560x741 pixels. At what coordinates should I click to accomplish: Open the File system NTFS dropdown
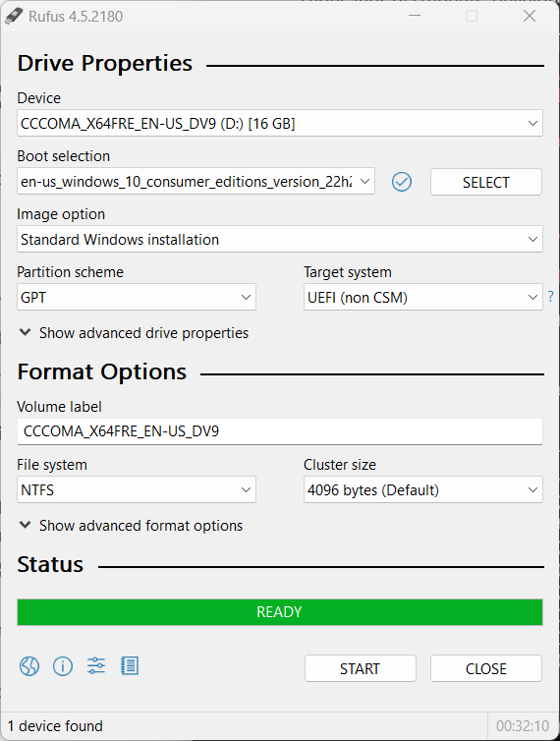[x=137, y=489]
